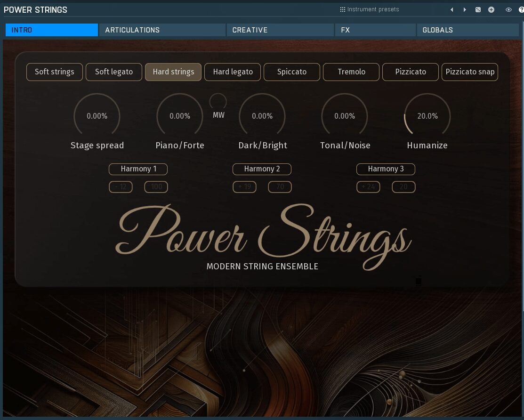Toggle Harmony 1
This screenshot has width=524, height=420.
pyautogui.click(x=138, y=169)
